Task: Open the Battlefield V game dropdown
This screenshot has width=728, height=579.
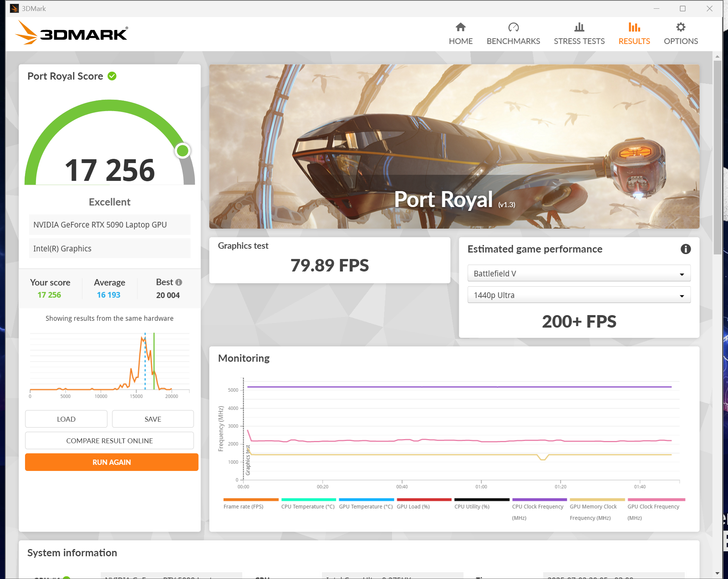Action: tap(579, 273)
